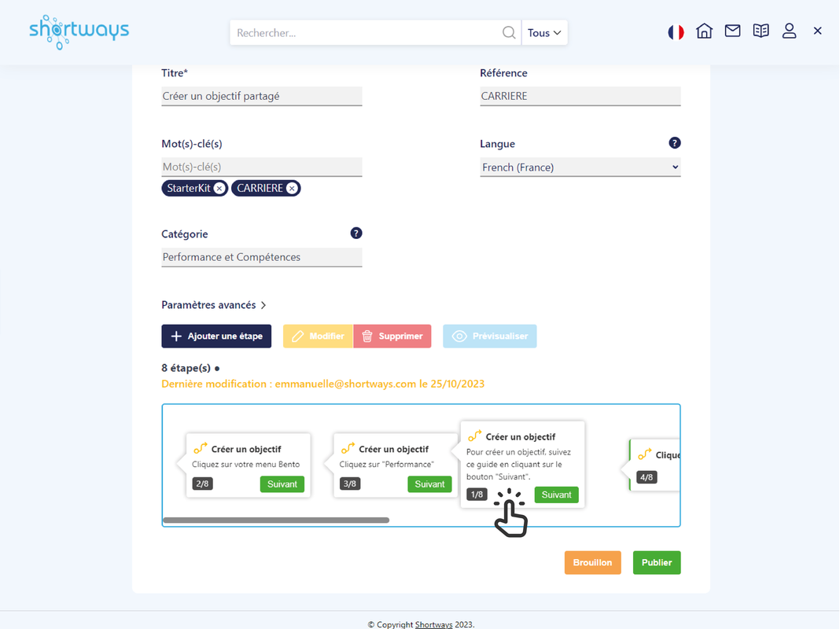Open the user profile icon
The width and height of the screenshot is (840, 629).
click(789, 31)
